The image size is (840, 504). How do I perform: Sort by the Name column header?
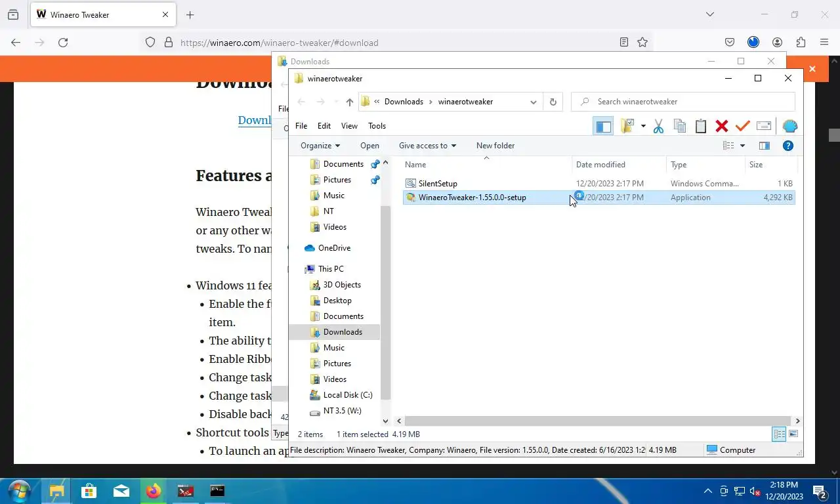tap(486, 165)
